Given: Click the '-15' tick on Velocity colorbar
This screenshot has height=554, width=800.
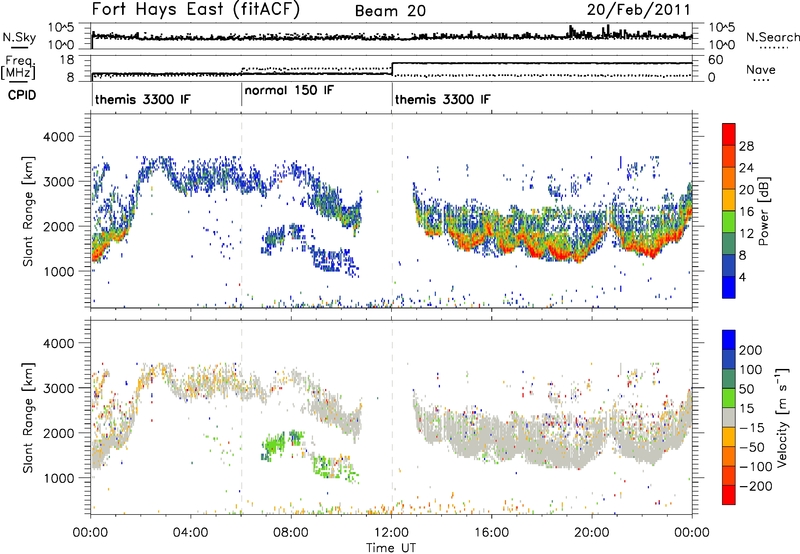Looking at the screenshot, I should pyautogui.click(x=752, y=428).
